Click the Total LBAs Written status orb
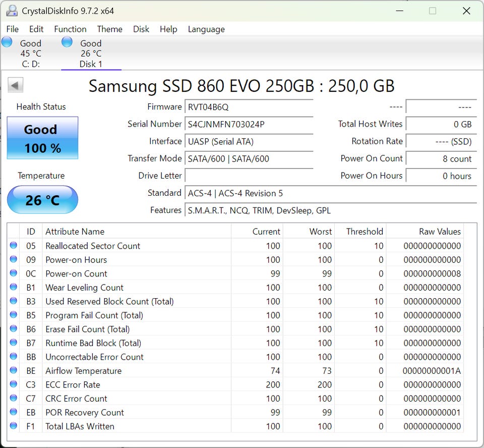The image size is (484, 448). pos(14,426)
